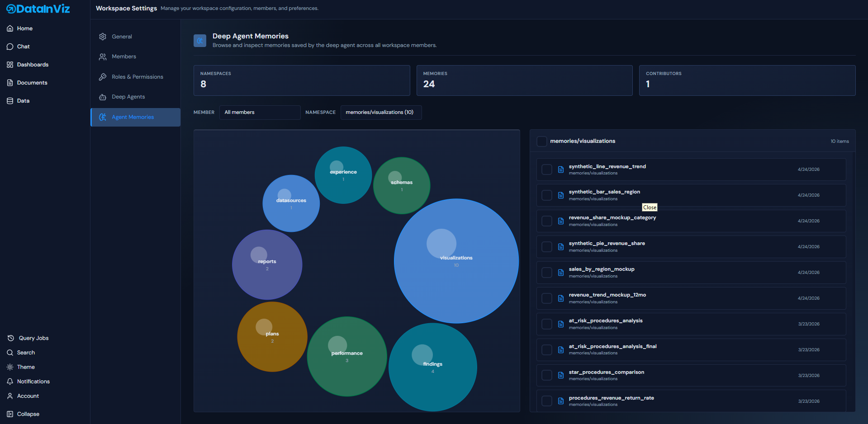
Task: Open the Documents page label
Action: (32, 83)
